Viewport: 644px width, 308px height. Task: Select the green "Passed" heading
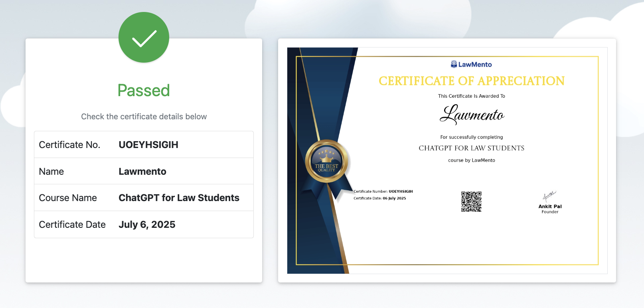[144, 91]
